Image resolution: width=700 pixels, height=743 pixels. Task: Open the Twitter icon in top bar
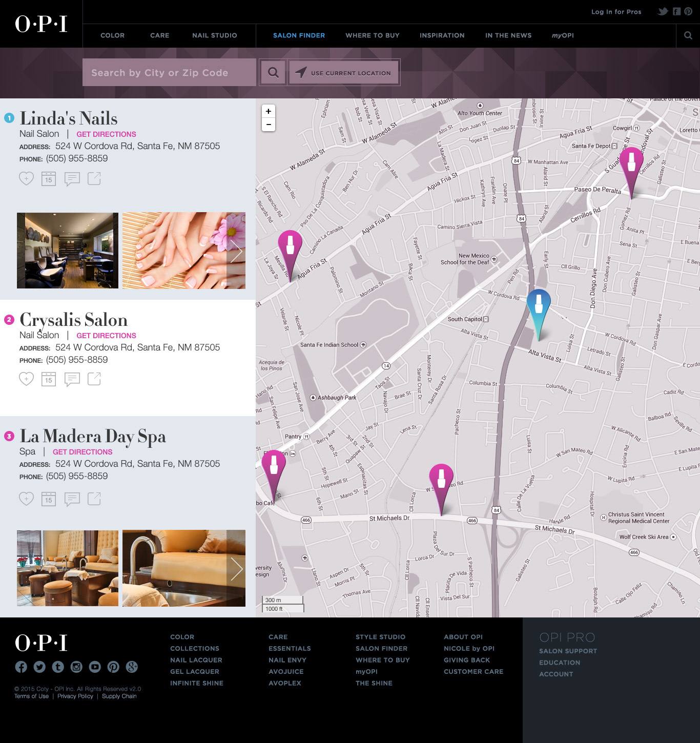pos(663,11)
